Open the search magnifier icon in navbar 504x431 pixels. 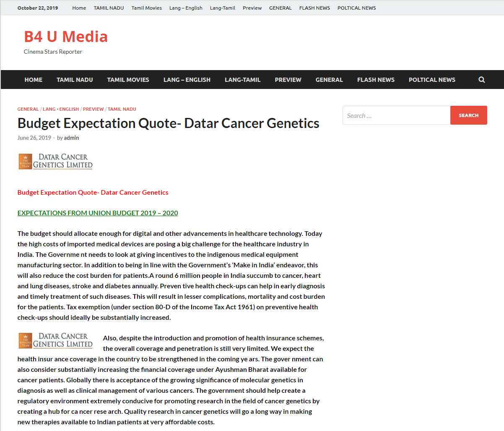coord(481,80)
